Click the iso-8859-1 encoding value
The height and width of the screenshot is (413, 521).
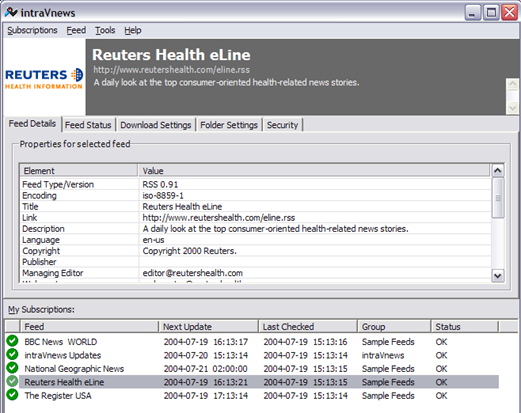(163, 195)
